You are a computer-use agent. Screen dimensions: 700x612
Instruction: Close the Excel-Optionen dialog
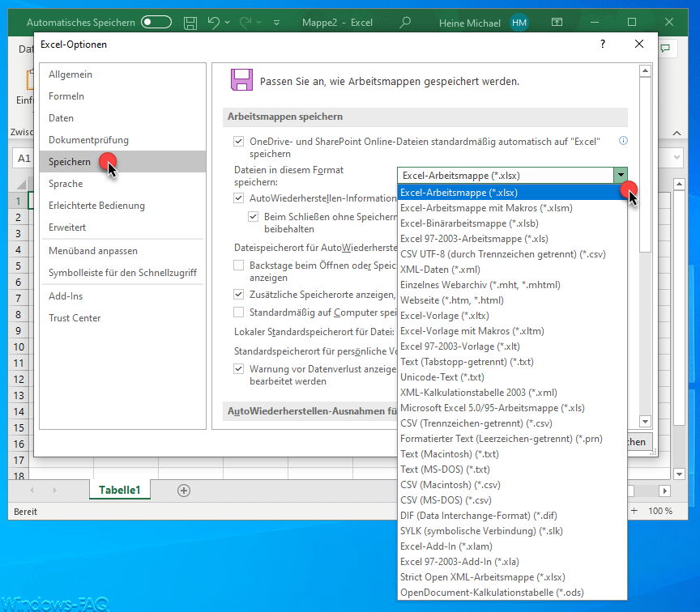tap(639, 44)
